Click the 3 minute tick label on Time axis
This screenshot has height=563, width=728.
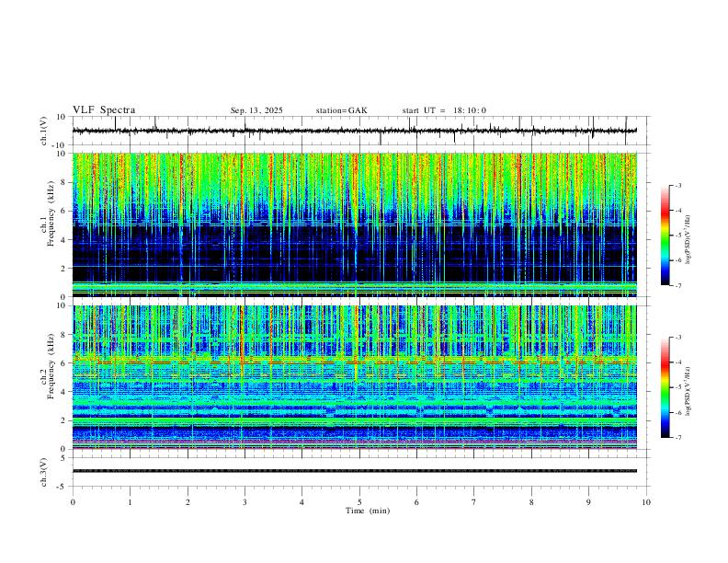tap(245, 502)
